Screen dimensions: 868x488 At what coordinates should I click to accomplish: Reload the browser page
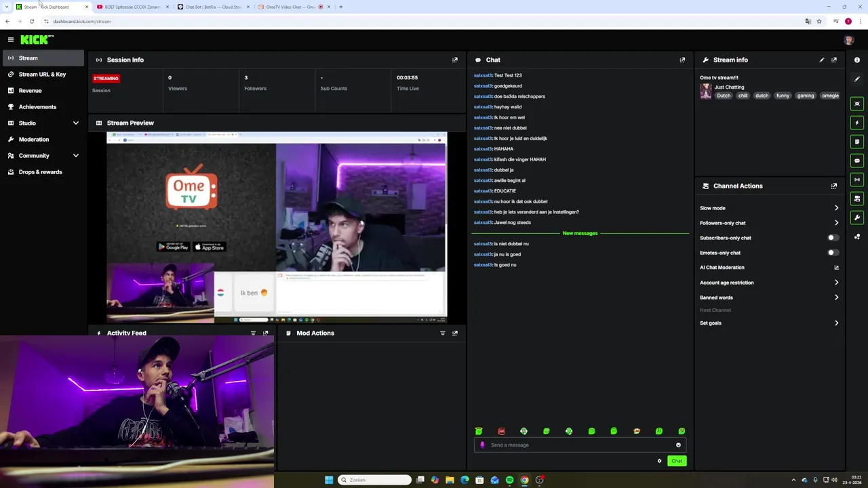coord(31,21)
